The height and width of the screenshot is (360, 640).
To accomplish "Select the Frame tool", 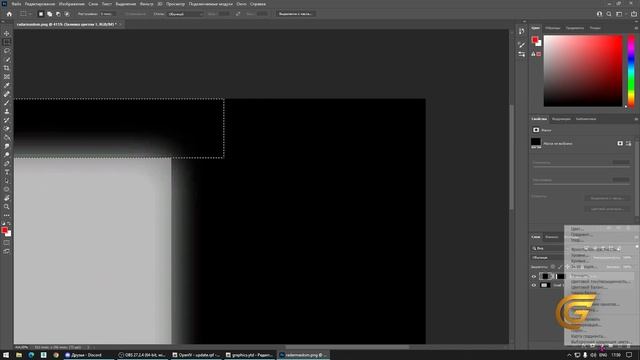I will coord(7,77).
